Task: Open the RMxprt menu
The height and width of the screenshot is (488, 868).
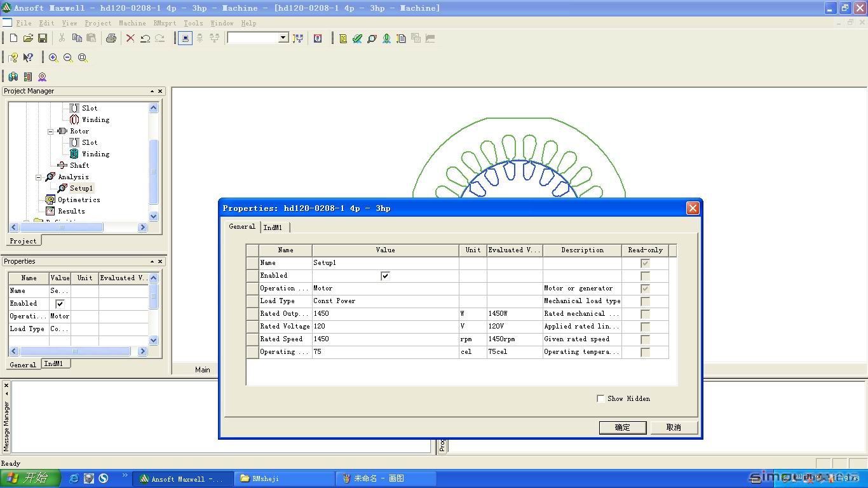Action: coord(165,23)
